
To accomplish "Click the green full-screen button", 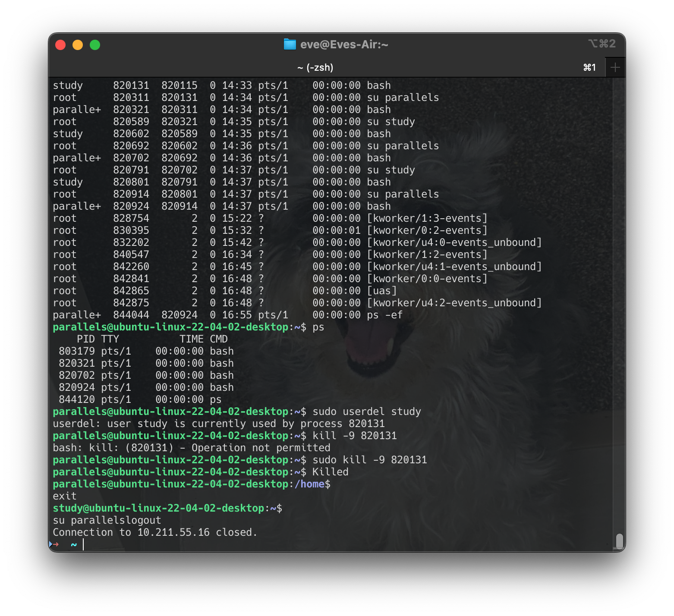I will click(95, 45).
